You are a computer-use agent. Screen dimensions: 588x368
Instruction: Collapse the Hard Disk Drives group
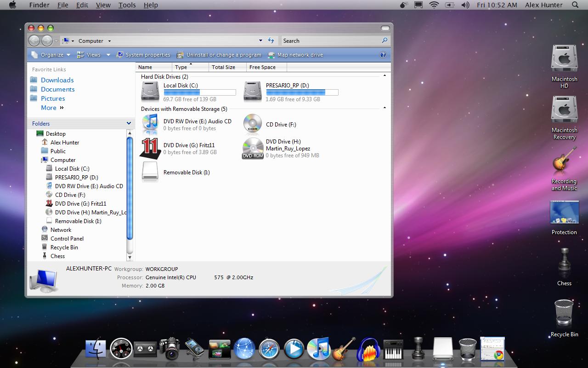[x=384, y=76]
